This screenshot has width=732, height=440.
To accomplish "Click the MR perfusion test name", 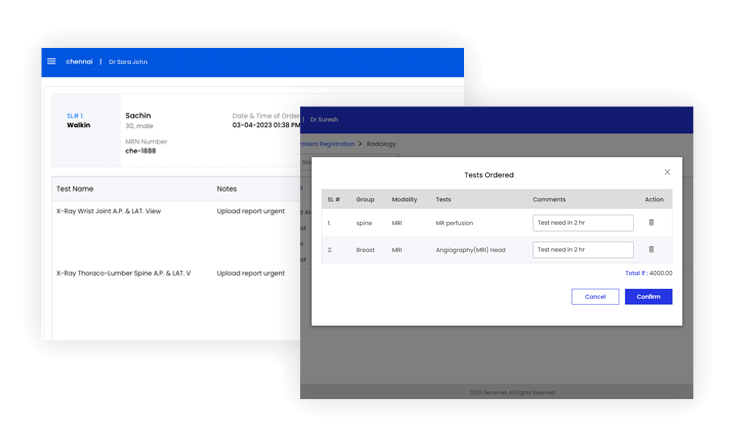I will (x=454, y=223).
